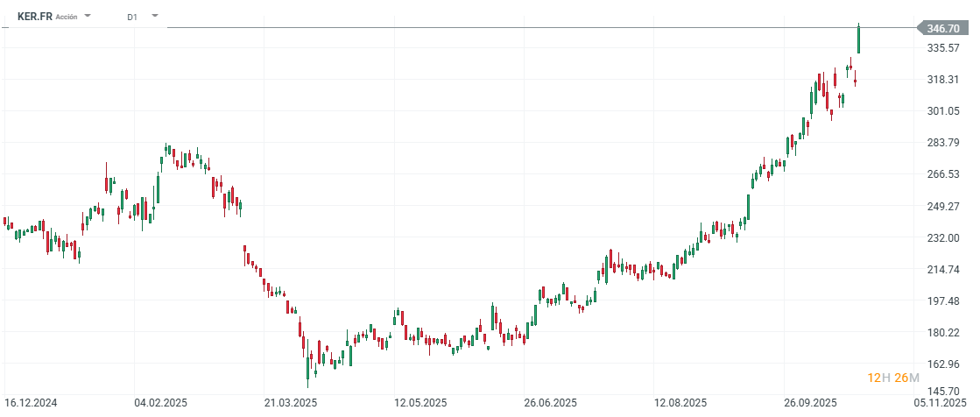The height and width of the screenshot is (417, 980).
Task: Click the Acción instrument type label
Action: click(x=67, y=17)
